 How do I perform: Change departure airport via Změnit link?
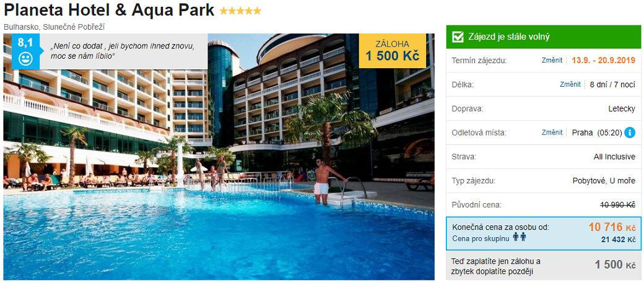click(x=552, y=133)
